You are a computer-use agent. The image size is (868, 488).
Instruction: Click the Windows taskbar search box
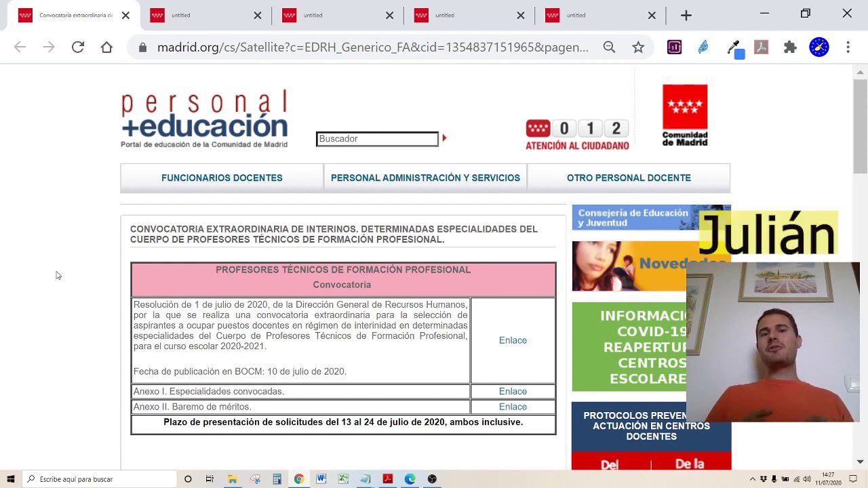(99, 479)
